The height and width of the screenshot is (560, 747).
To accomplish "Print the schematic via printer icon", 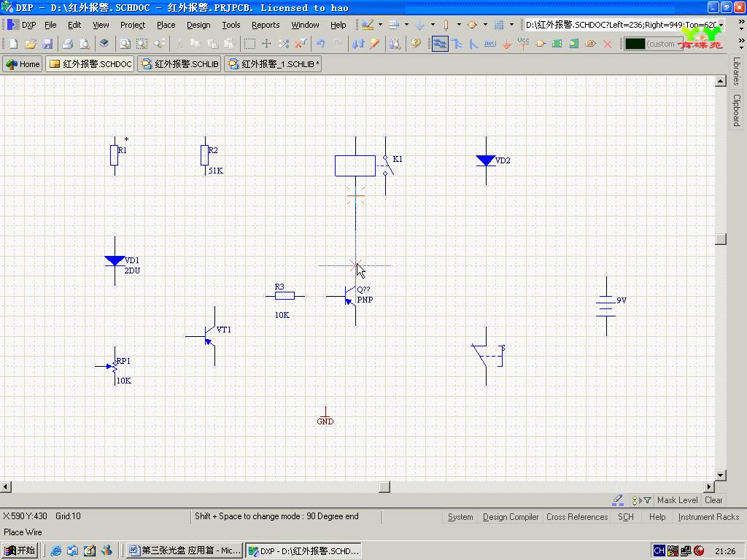I will (67, 44).
